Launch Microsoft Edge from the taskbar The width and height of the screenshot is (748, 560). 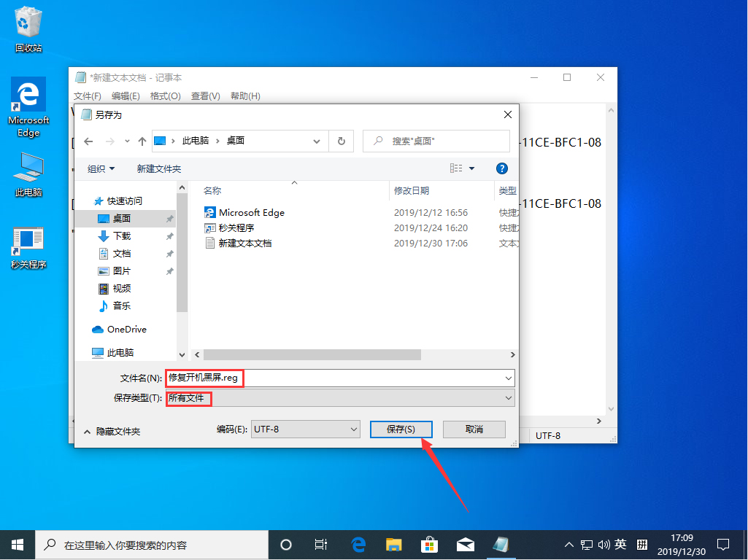358,545
